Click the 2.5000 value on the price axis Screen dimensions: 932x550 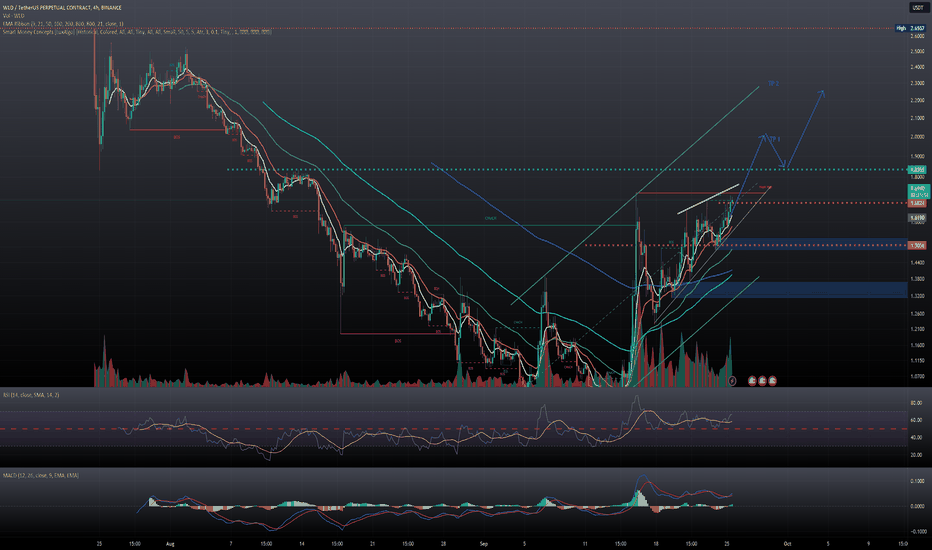(917, 52)
